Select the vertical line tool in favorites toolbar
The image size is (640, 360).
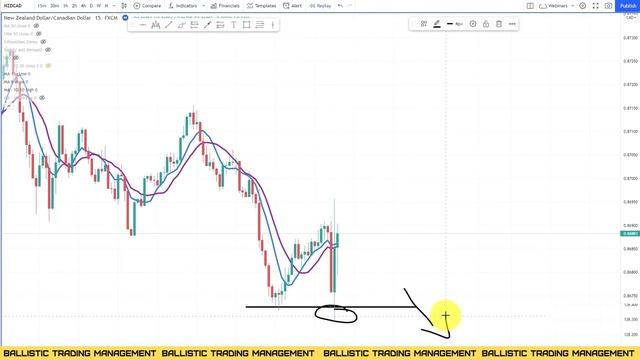273,25
